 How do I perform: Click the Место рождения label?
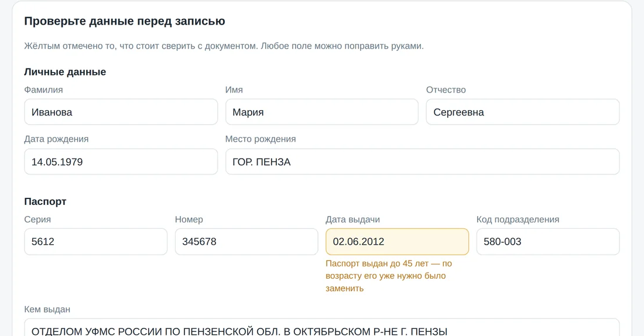[x=261, y=139]
